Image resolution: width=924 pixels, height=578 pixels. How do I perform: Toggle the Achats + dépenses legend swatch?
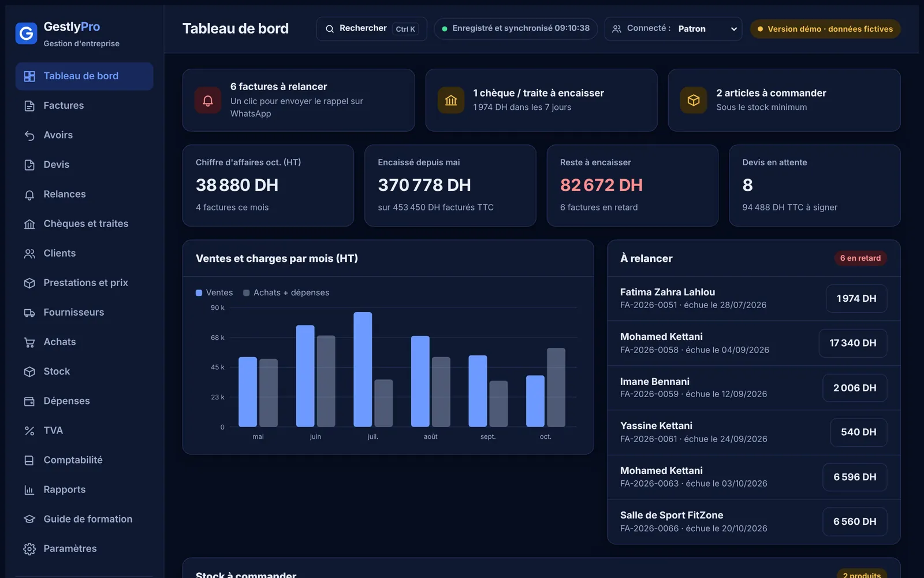[x=247, y=293]
